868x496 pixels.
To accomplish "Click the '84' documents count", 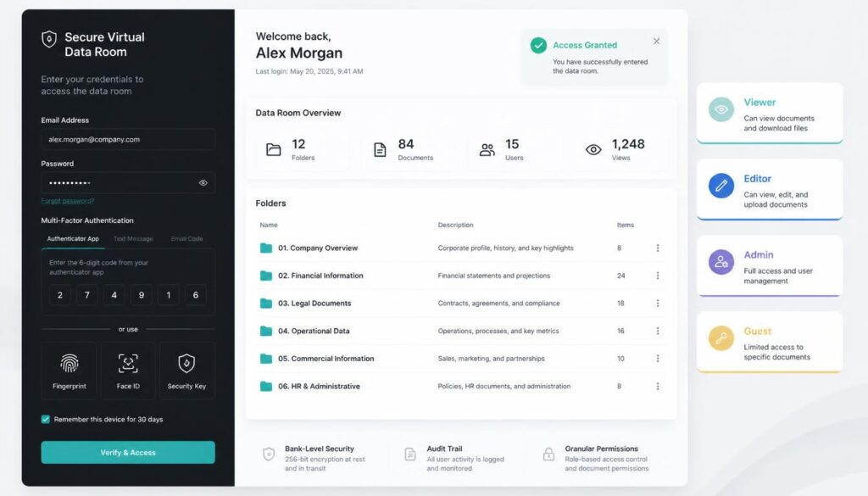I will [406, 144].
